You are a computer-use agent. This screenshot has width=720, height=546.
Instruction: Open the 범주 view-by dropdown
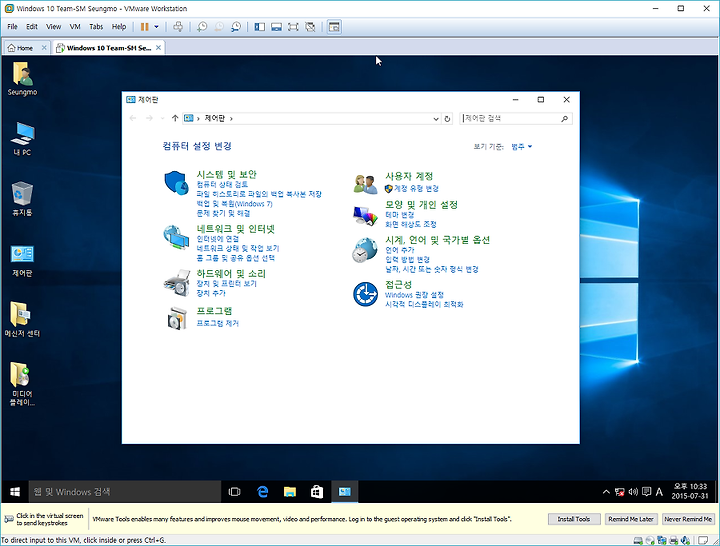pos(522,146)
